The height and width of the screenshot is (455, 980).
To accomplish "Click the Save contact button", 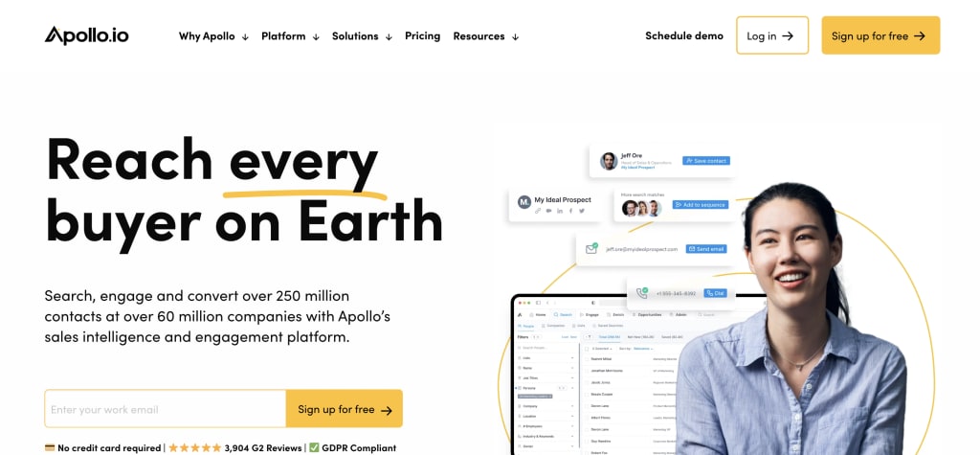I will 706,161.
